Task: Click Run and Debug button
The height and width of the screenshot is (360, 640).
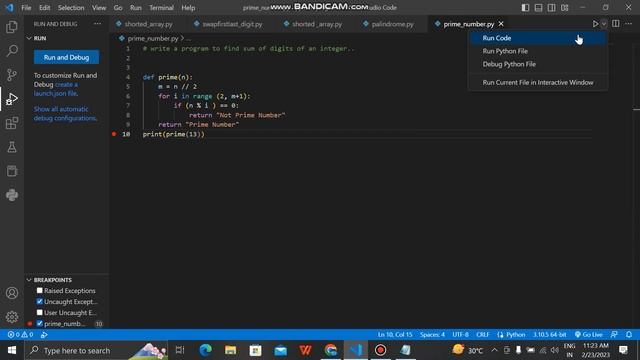Action: click(x=67, y=57)
